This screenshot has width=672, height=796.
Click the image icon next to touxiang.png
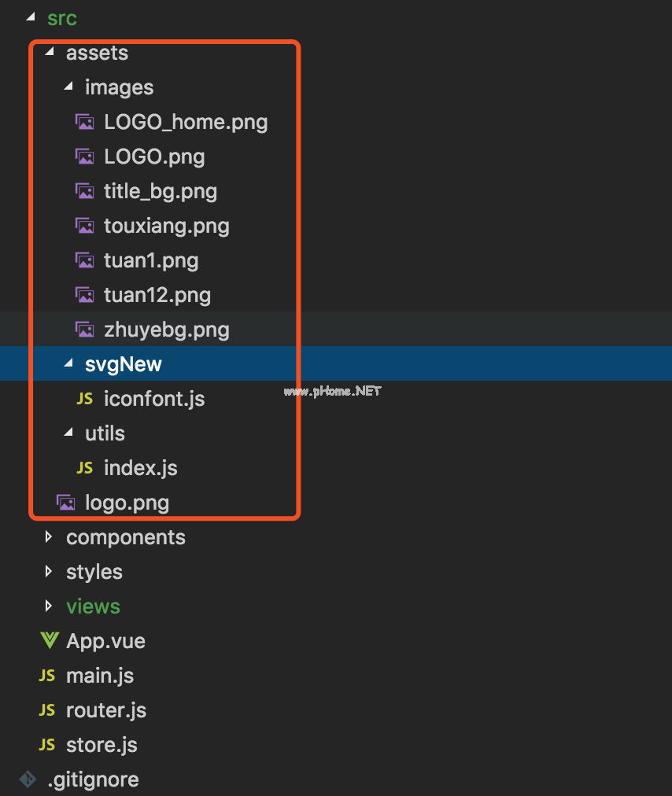coord(84,226)
